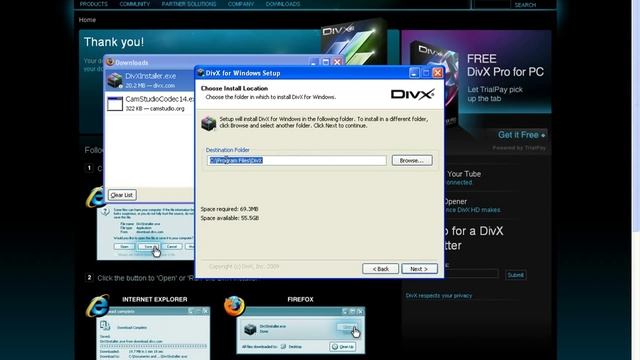Click the newsletter email input field

pyautogui.click(x=472, y=273)
